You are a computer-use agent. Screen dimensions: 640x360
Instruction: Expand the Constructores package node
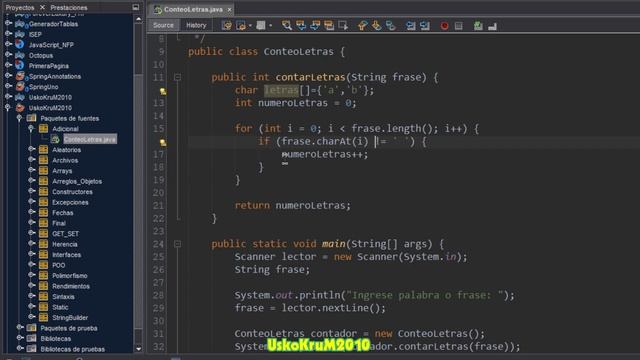pyautogui.click(x=31, y=191)
